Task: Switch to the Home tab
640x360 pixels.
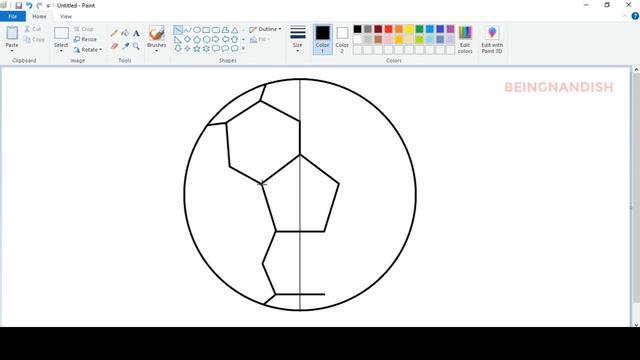Action: pos(39,16)
